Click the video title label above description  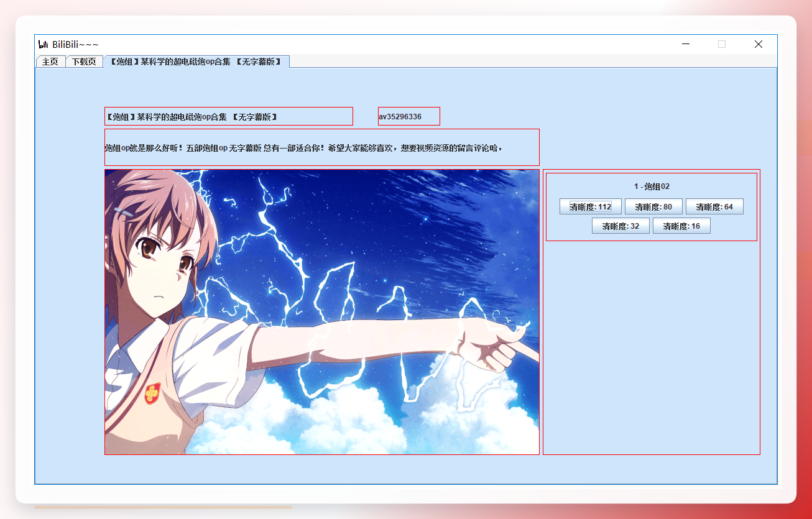tap(229, 116)
